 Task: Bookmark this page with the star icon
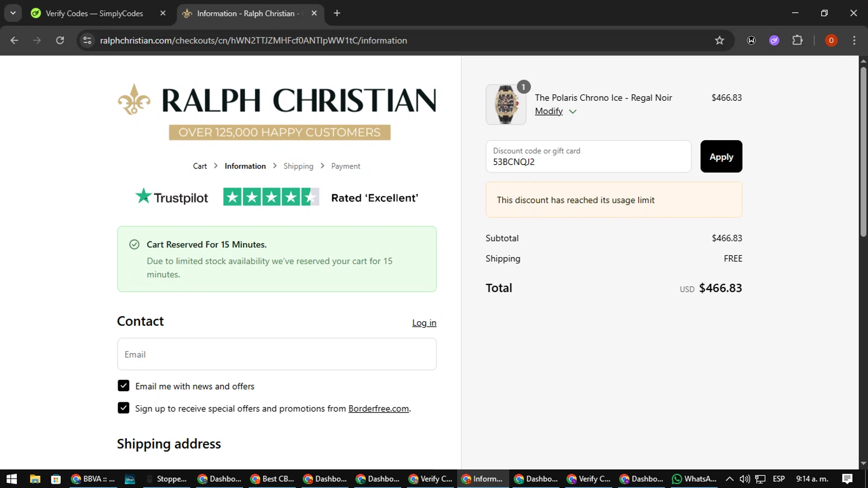(719, 41)
